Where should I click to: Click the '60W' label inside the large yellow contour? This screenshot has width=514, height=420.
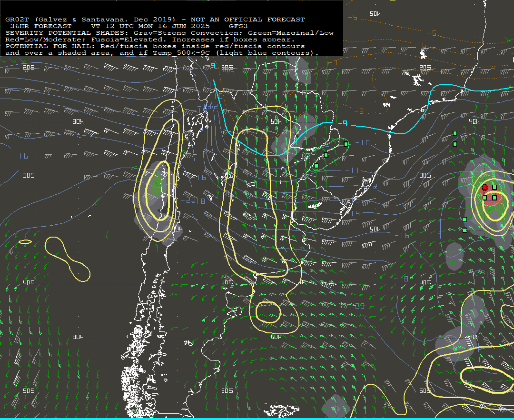tap(277, 121)
